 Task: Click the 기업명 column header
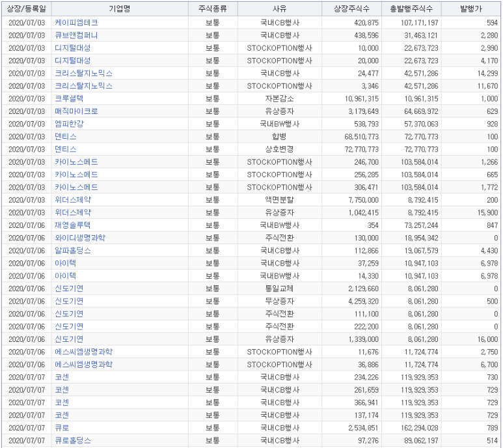120,8
